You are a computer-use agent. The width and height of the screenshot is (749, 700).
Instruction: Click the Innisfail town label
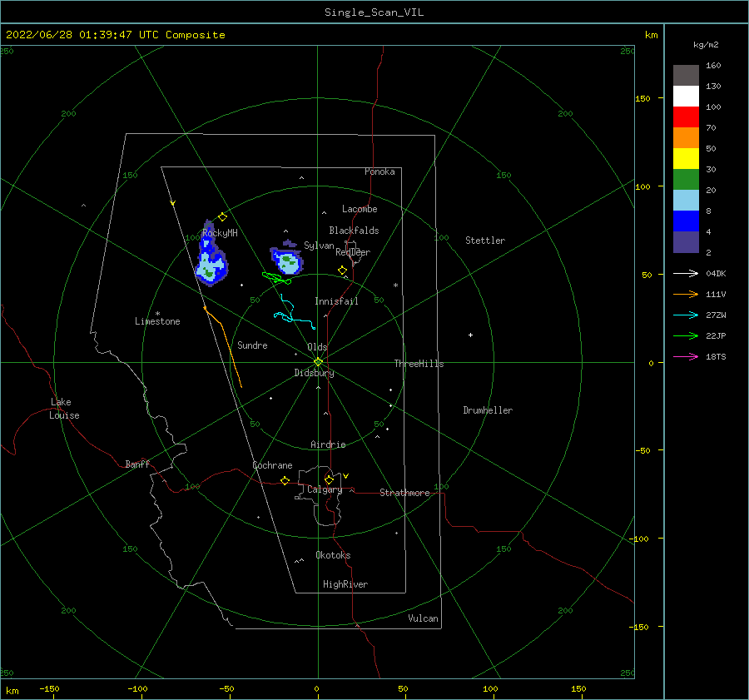(x=336, y=301)
